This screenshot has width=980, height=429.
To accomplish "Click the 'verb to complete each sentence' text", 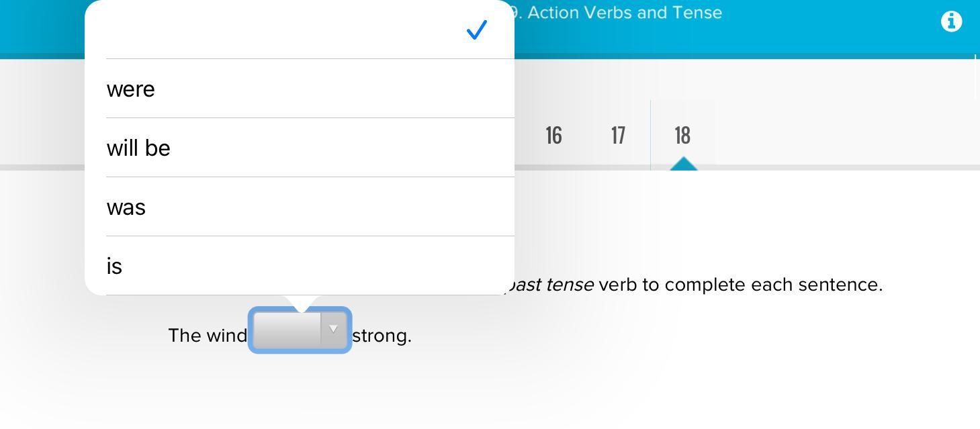I will (x=740, y=285).
